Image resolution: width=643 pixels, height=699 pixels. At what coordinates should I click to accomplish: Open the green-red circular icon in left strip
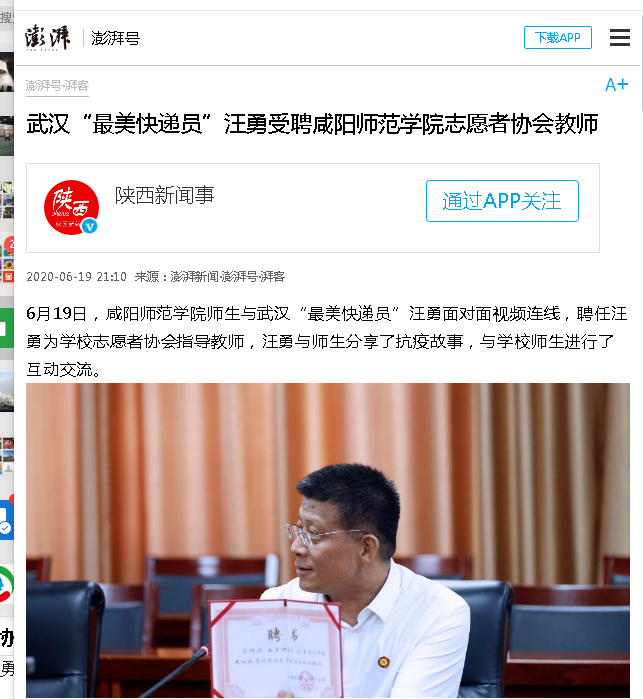point(7,584)
